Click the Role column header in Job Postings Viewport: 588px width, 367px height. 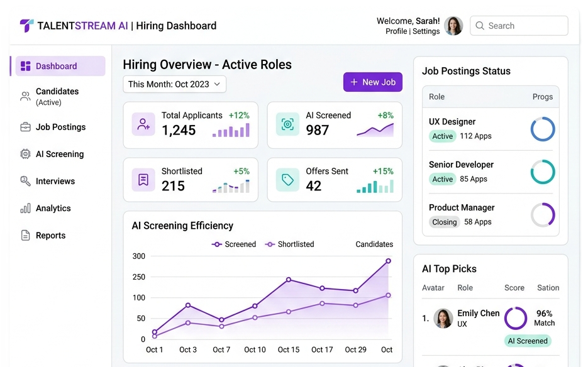436,97
